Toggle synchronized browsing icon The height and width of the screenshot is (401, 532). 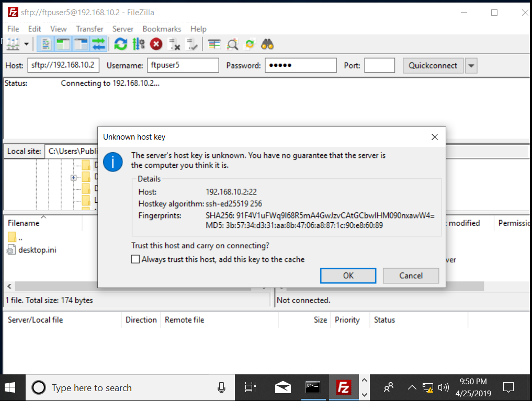point(250,44)
